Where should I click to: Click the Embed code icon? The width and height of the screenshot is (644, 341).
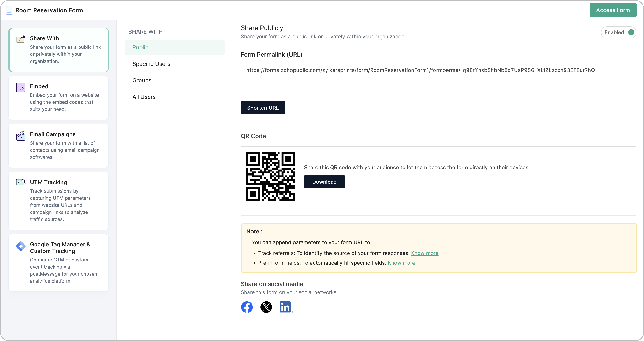[21, 88]
